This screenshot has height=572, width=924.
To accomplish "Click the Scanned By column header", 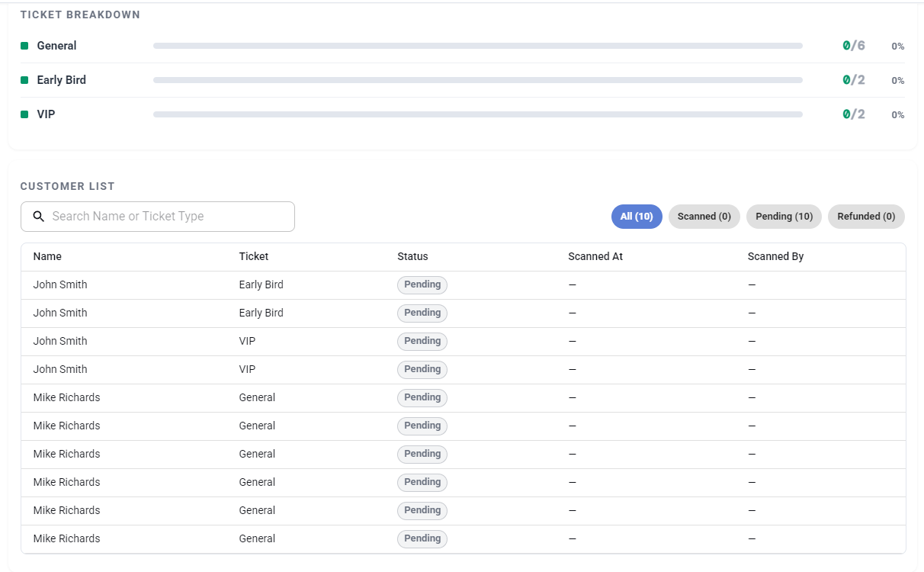I will click(x=775, y=256).
